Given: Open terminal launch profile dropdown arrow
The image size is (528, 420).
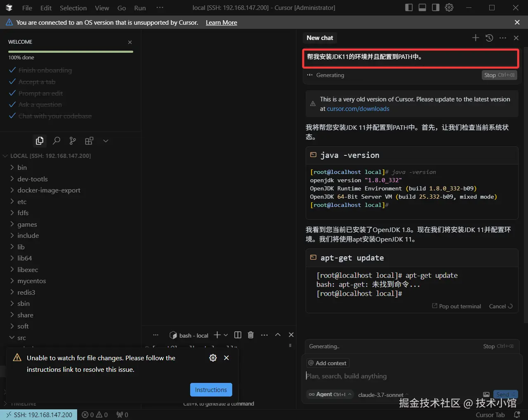Looking at the screenshot, I should point(226,335).
